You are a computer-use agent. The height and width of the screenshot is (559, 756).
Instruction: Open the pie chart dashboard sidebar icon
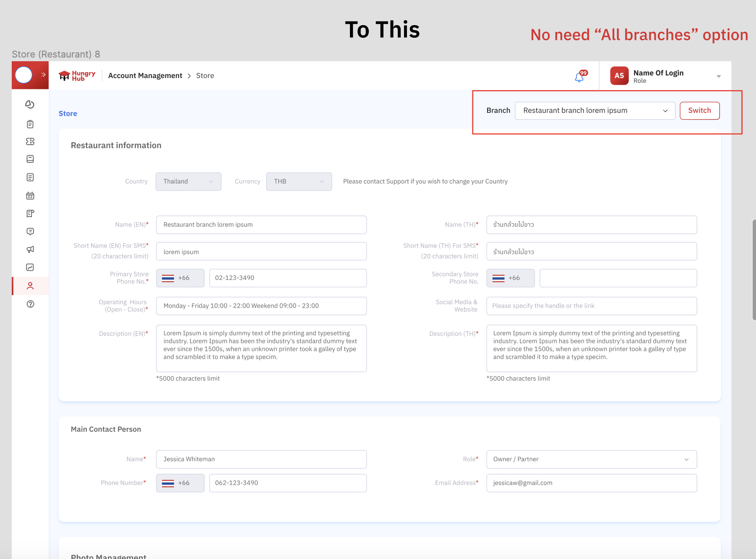30,104
